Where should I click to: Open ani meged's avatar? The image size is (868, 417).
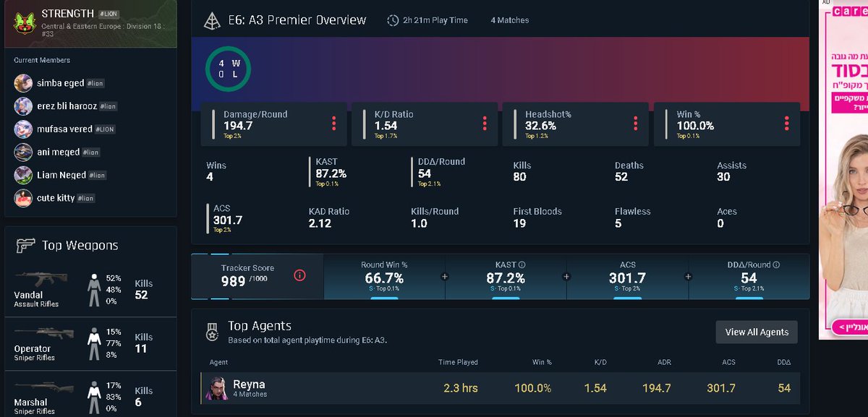coord(23,152)
